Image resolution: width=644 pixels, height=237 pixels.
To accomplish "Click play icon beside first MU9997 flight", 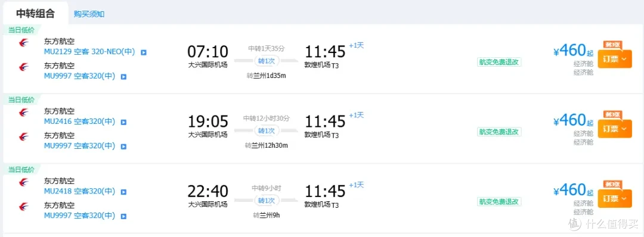I will 123,77.
